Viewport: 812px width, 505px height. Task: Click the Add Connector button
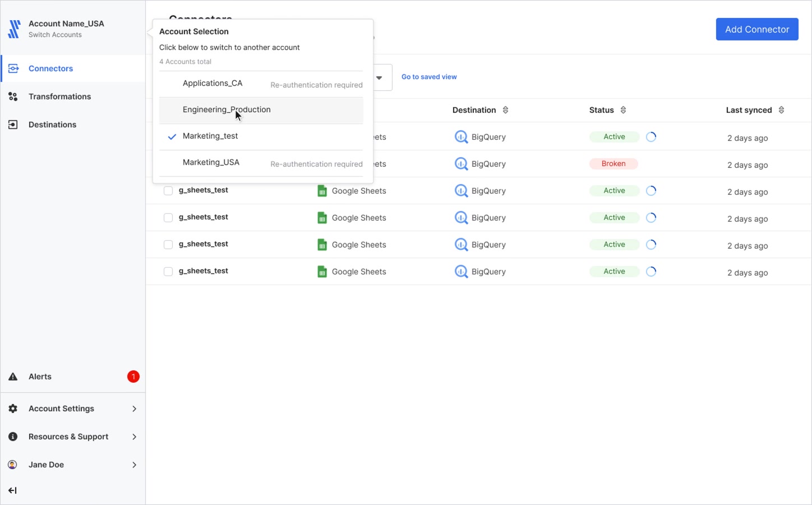757,29
